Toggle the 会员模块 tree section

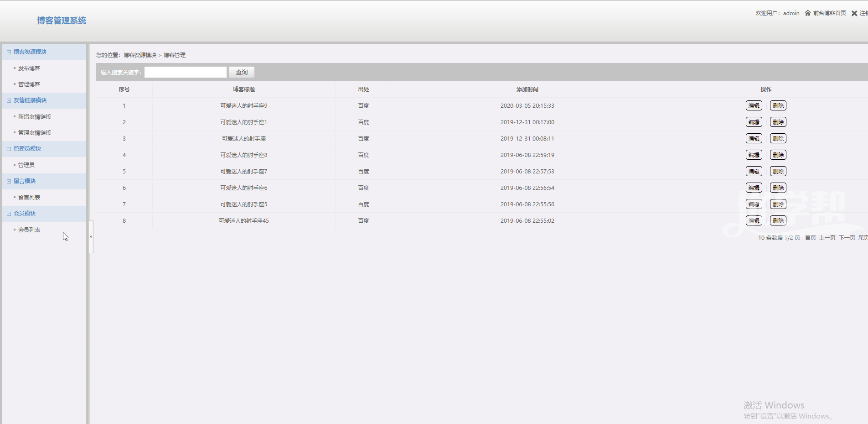pyautogui.click(x=9, y=214)
